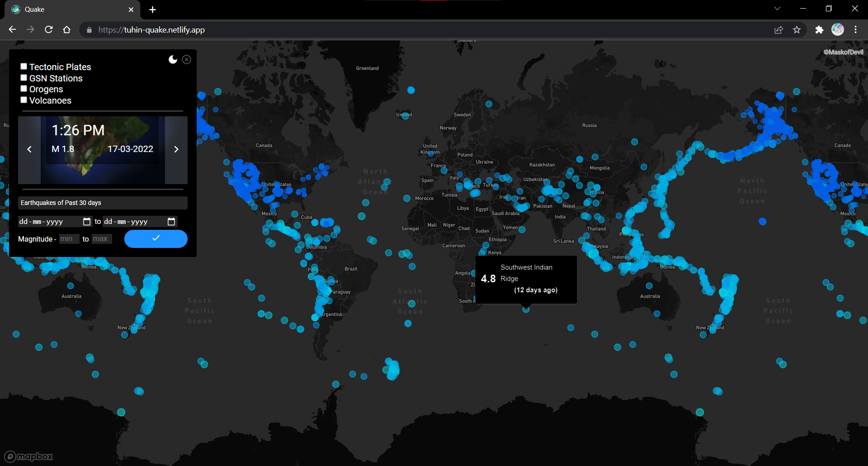868x466 pixels.
Task: Select the Southwest Indian Ridge earthquake marker
Action: click(526, 309)
